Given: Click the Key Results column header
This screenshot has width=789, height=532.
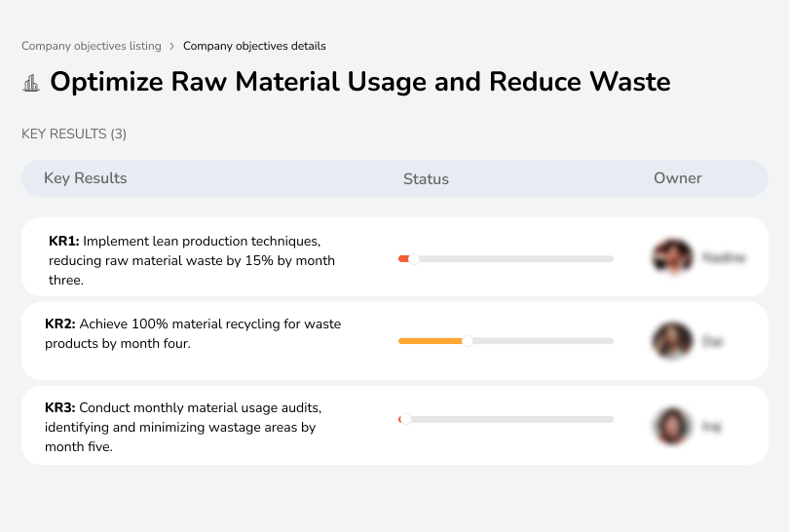Looking at the screenshot, I should pyautogui.click(x=85, y=178).
